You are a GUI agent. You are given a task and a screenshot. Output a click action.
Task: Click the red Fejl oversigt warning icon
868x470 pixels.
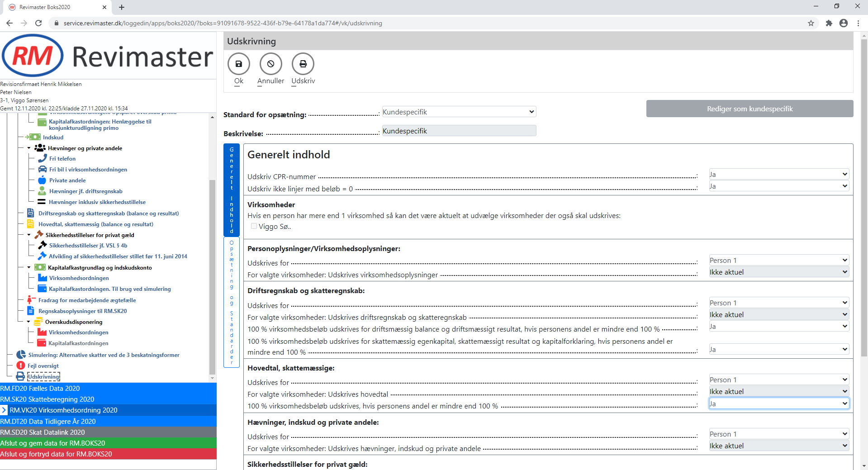point(21,366)
